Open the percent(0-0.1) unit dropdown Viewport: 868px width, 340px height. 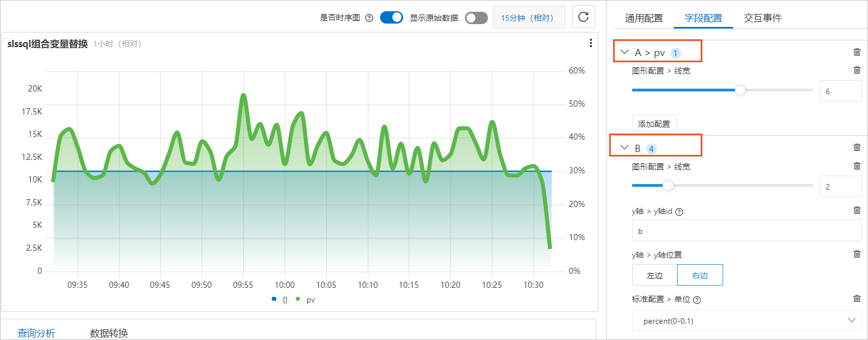(747, 321)
